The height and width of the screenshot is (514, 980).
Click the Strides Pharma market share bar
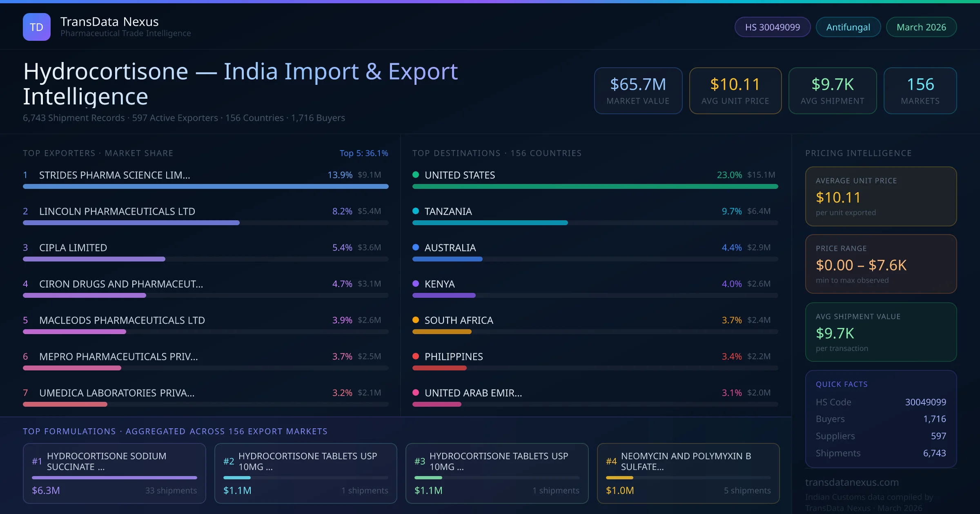205,186
